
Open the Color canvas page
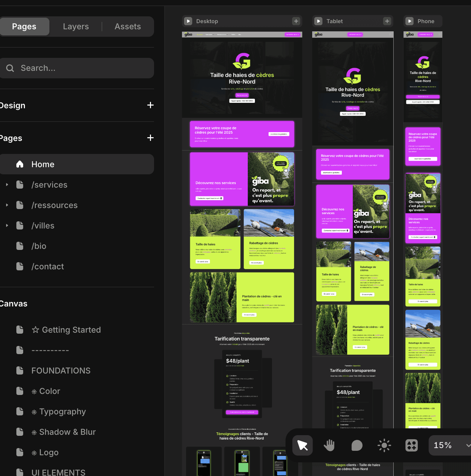tap(46, 391)
